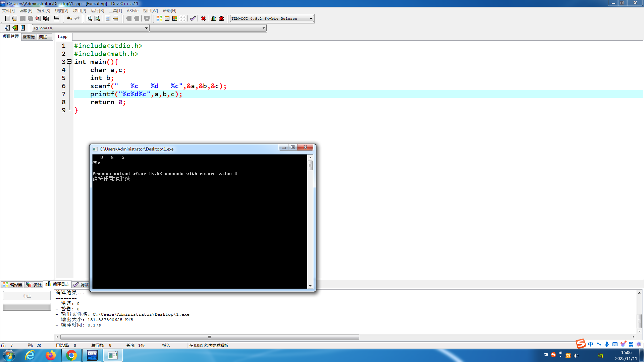Click the Undo arrow icon
The width and height of the screenshot is (644, 362).
[69, 18]
